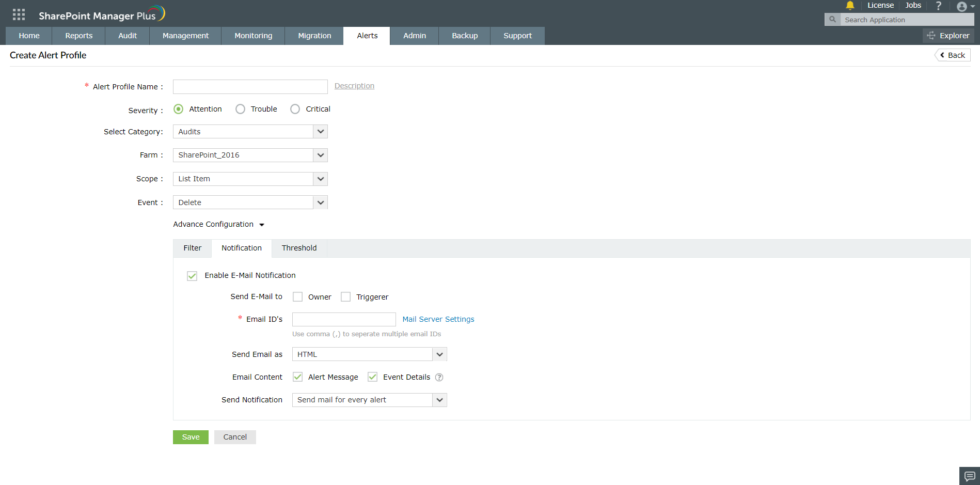Click the feedback chat icon at bottom right
The image size is (980, 485).
[x=971, y=475]
